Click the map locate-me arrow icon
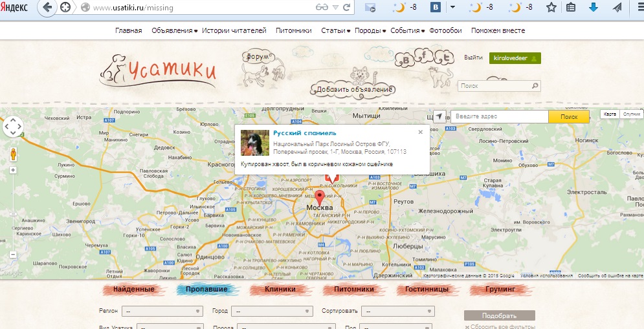644x329 pixels. pyautogui.click(x=439, y=116)
